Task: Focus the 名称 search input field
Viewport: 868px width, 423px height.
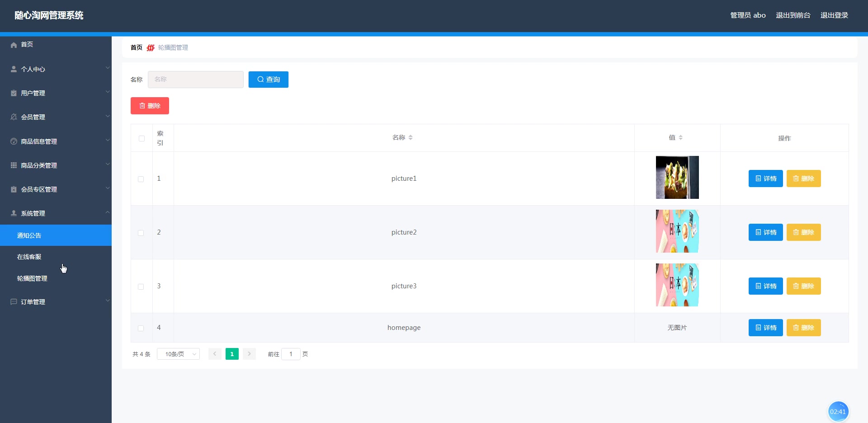Action: (196, 80)
